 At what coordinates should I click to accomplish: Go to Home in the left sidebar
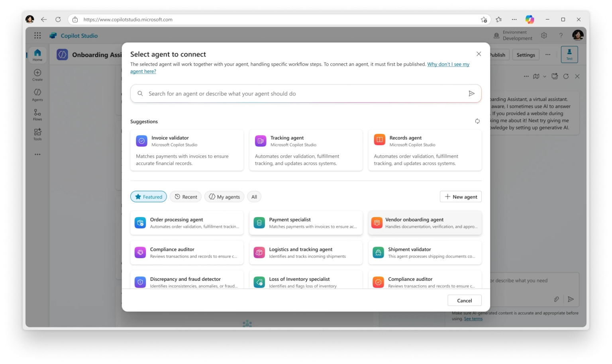[x=37, y=55]
